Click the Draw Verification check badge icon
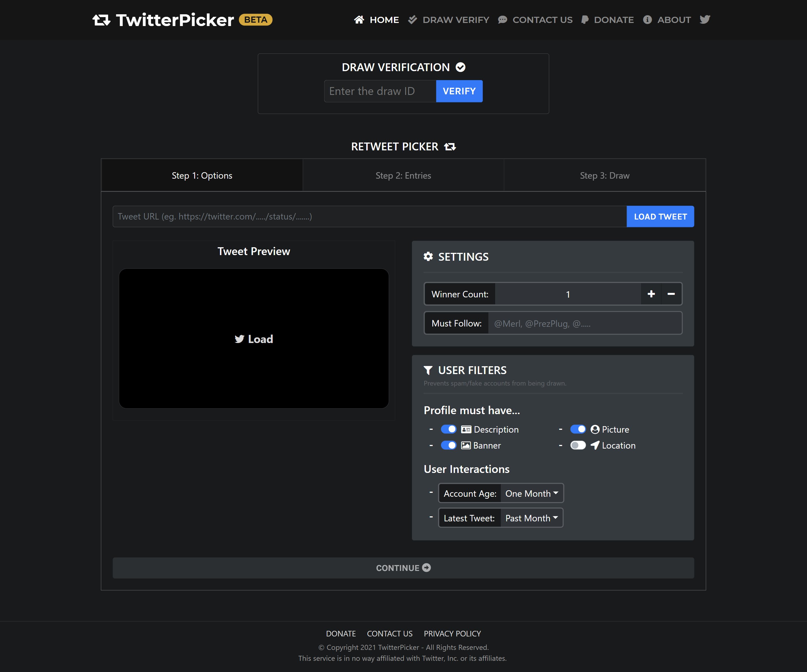The image size is (807, 672). pos(460,67)
